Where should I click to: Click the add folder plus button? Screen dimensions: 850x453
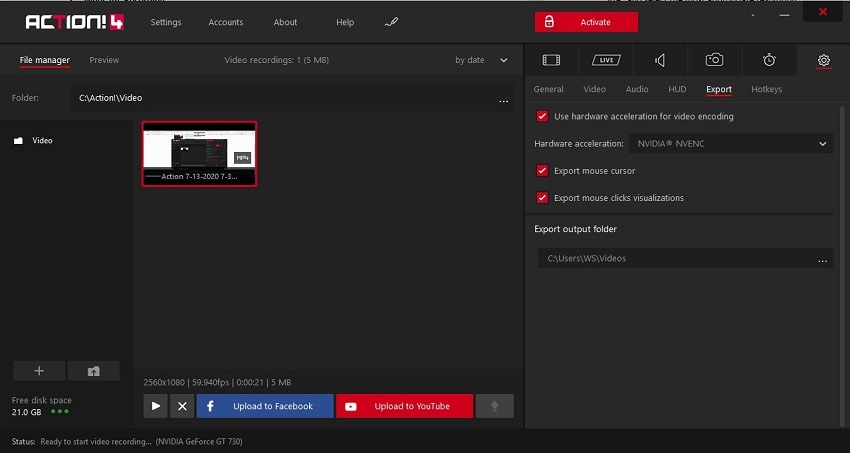coord(39,371)
